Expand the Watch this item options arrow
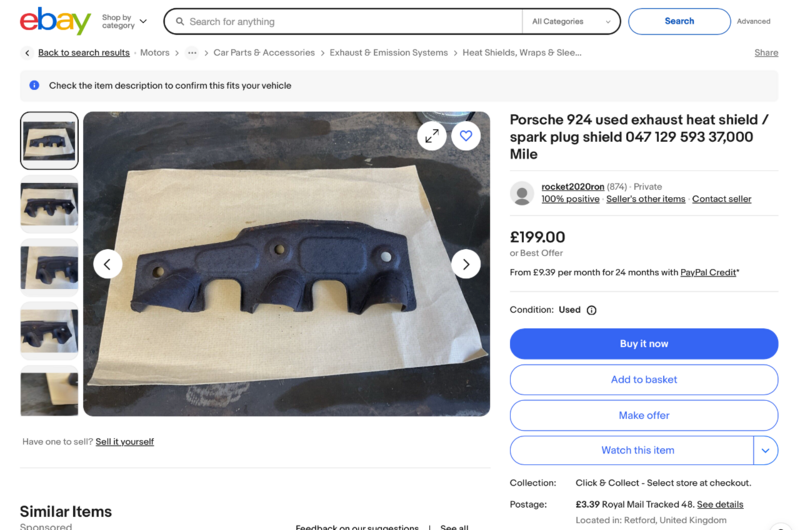The width and height of the screenshot is (800, 530). pos(765,450)
